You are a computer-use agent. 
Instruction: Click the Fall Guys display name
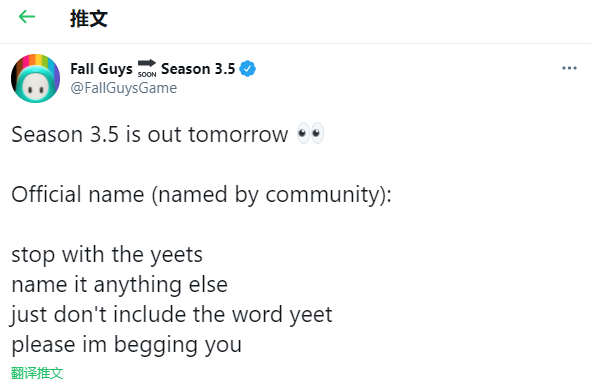pyautogui.click(x=101, y=69)
